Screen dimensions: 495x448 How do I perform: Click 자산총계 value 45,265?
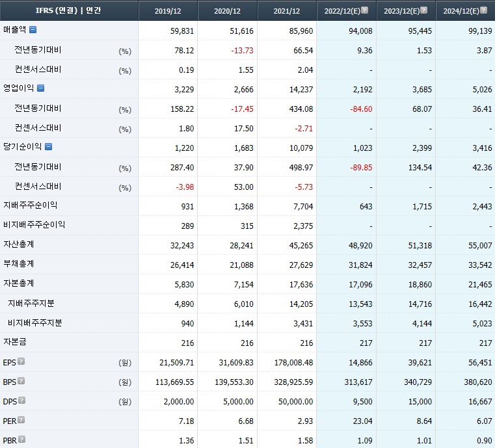tap(301, 245)
